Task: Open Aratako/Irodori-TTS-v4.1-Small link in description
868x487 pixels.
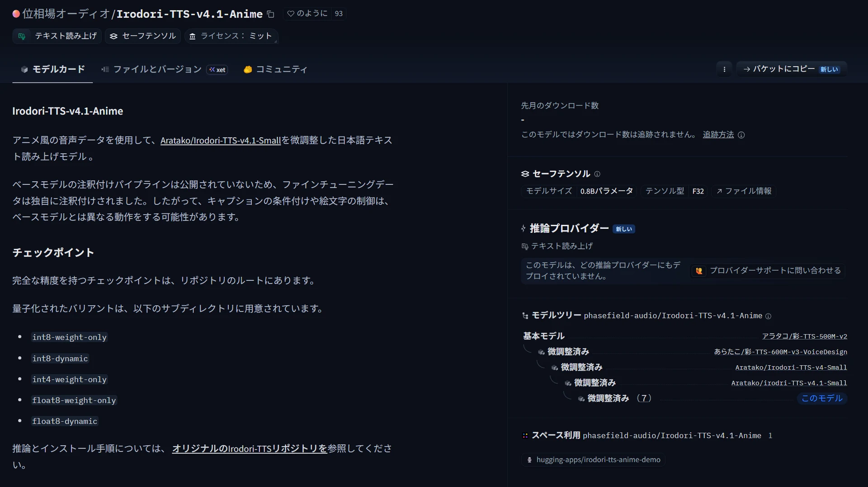Action: pos(221,140)
